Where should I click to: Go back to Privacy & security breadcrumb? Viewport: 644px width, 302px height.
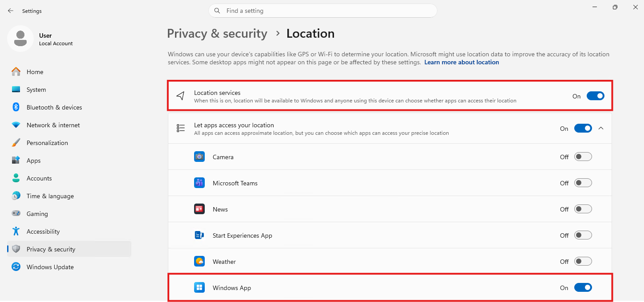(217, 34)
